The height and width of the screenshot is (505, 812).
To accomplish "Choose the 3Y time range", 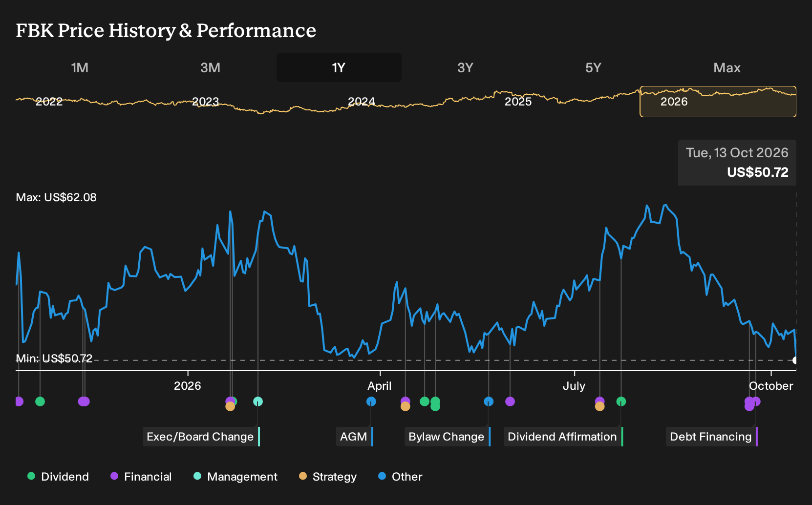I will pos(465,68).
